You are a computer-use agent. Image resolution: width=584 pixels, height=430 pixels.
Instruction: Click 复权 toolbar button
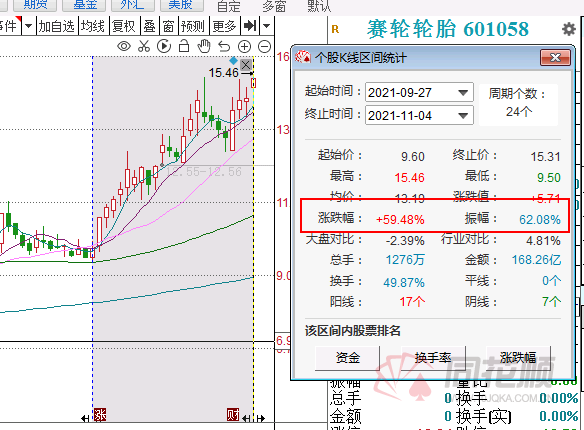pos(124,26)
